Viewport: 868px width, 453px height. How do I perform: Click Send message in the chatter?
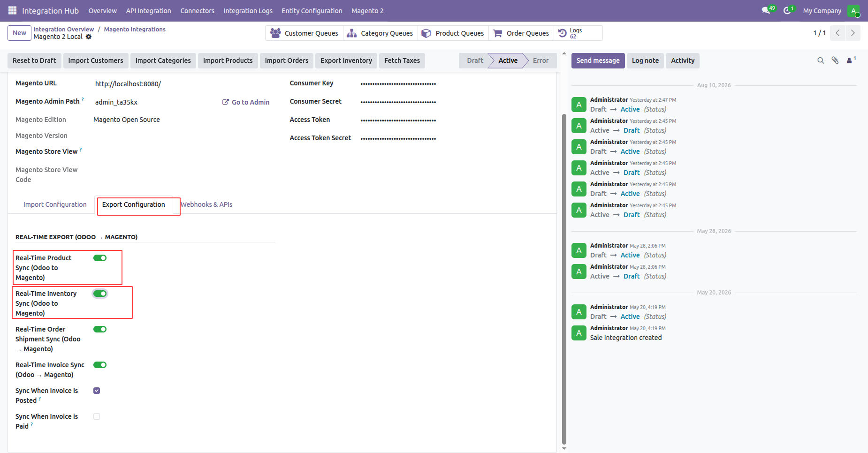point(598,60)
